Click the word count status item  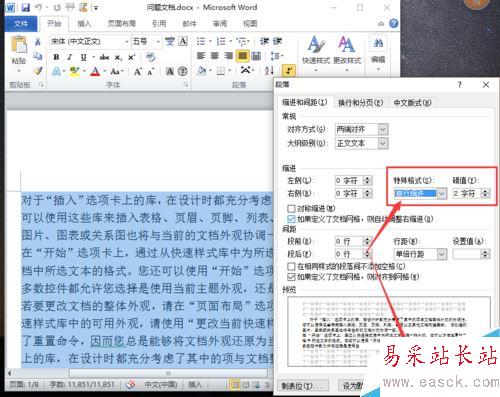coord(82,385)
